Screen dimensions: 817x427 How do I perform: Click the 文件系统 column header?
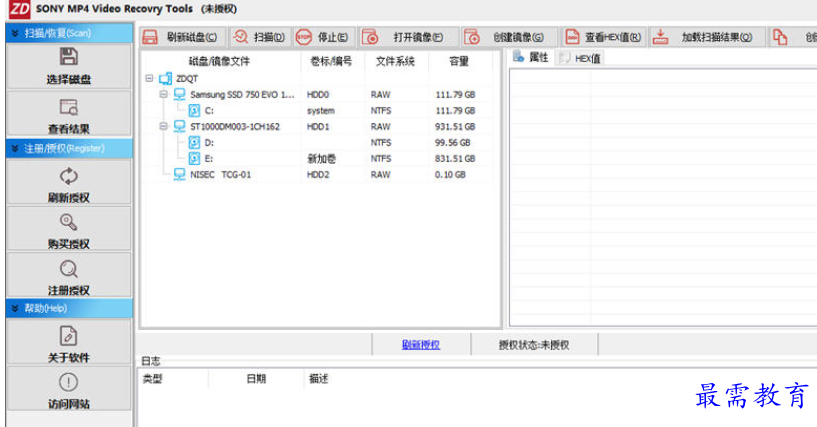[x=395, y=61]
